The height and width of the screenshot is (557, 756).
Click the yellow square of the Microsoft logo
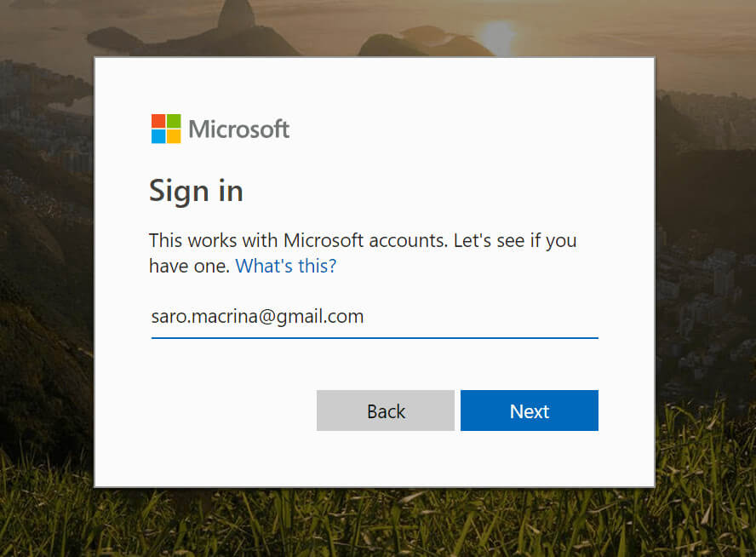pyautogui.click(x=174, y=136)
